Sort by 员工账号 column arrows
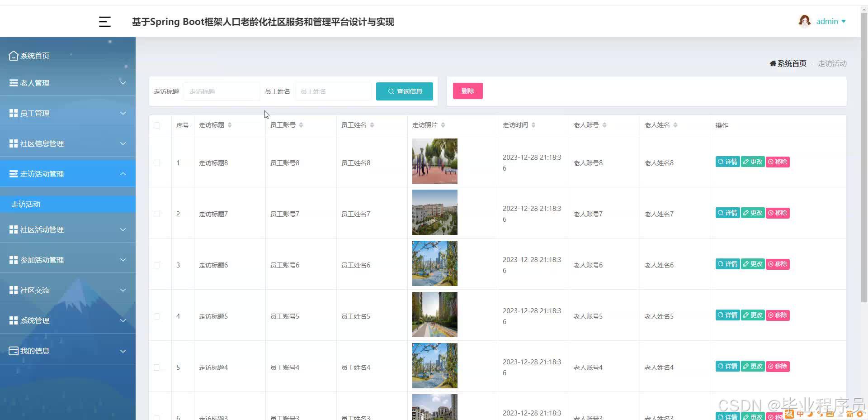The image size is (868, 420). (301, 125)
